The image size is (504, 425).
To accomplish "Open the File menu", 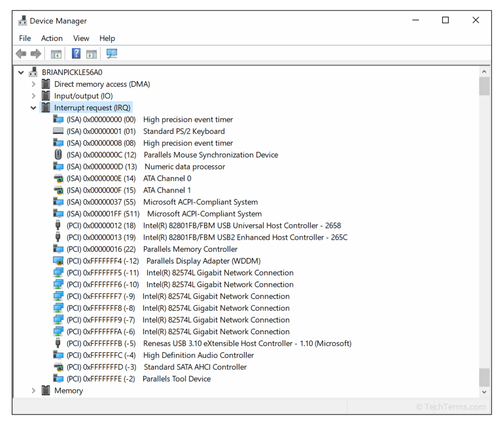I will click(x=25, y=38).
